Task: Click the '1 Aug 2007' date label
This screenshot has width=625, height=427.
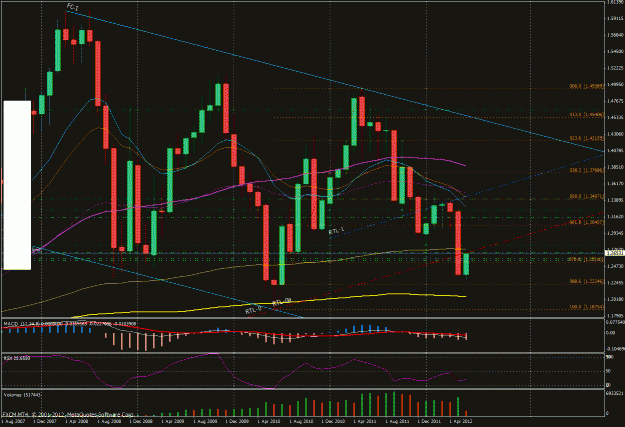Action: point(12,421)
